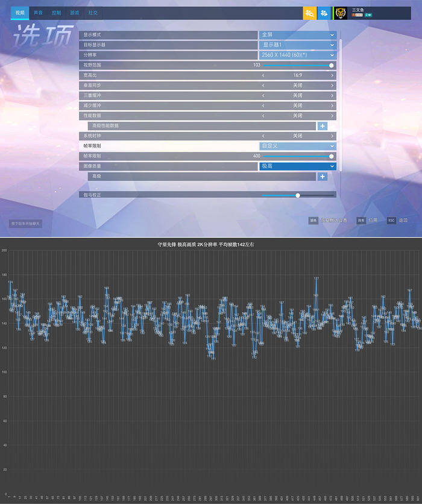Switch to the 游戏 (Gameplay) tab

pos(75,13)
